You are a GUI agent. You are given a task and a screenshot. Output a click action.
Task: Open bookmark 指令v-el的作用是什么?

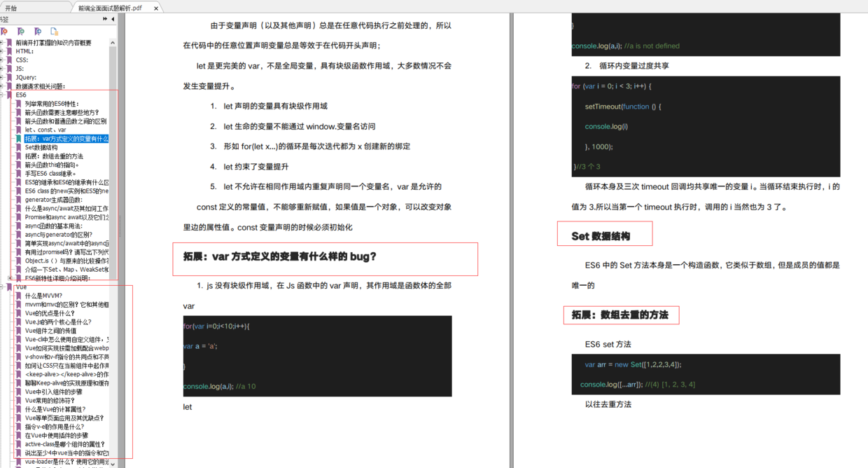[x=54, y=427]
